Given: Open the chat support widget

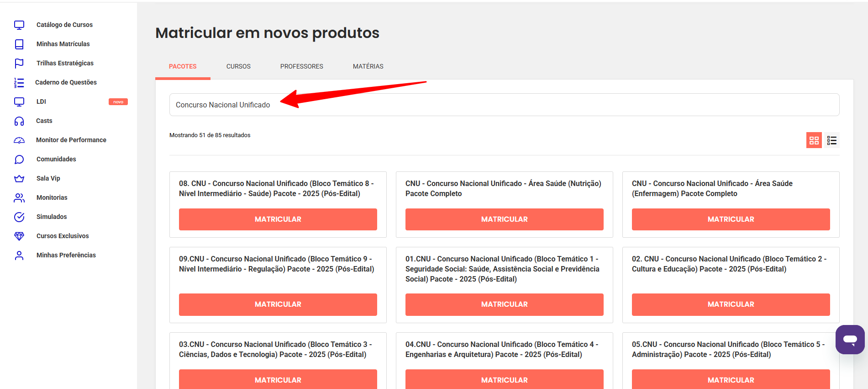Looking at the screenshot, I should (850, 340).
